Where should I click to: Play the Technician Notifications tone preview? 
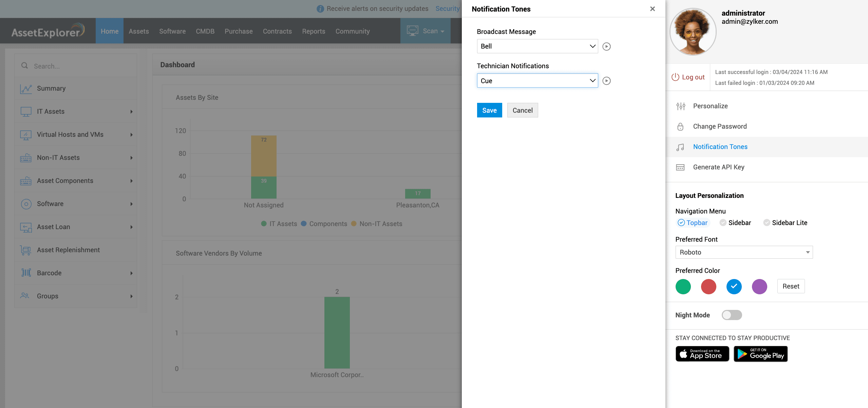point(606,81)
